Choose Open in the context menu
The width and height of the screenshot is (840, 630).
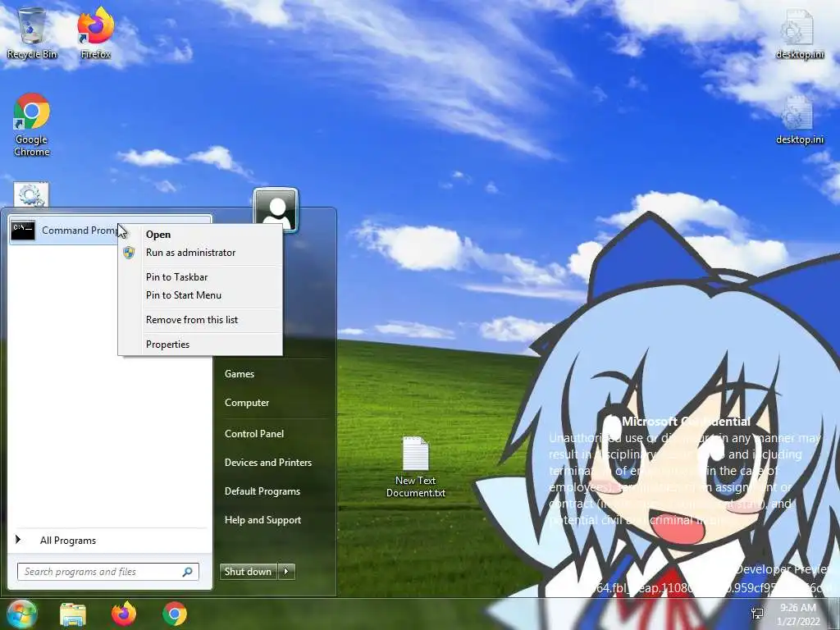pyautogui.click(x=200, y=235)
